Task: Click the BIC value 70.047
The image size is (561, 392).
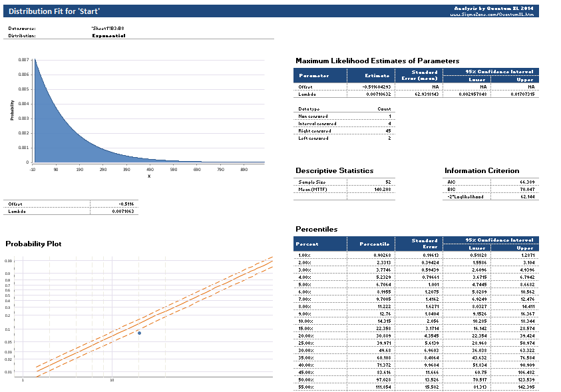Action: coord(525,189)
